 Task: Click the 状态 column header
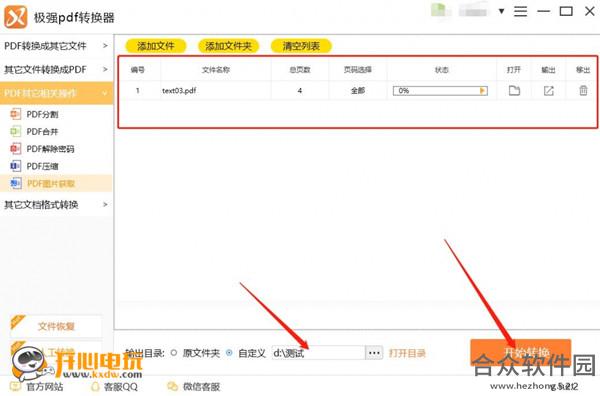tap(442, 70)
